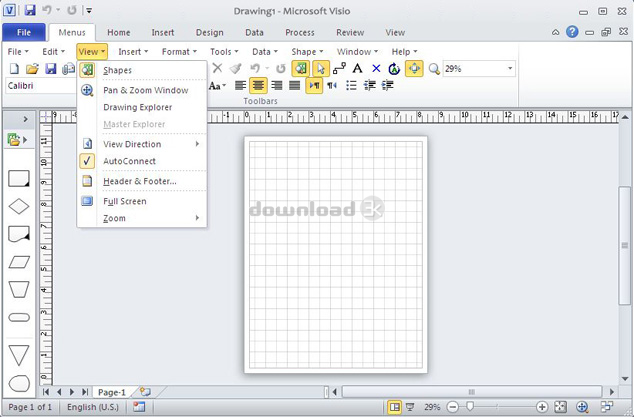
Task: Click the blue X connection point icon
Action: (376, 68)
